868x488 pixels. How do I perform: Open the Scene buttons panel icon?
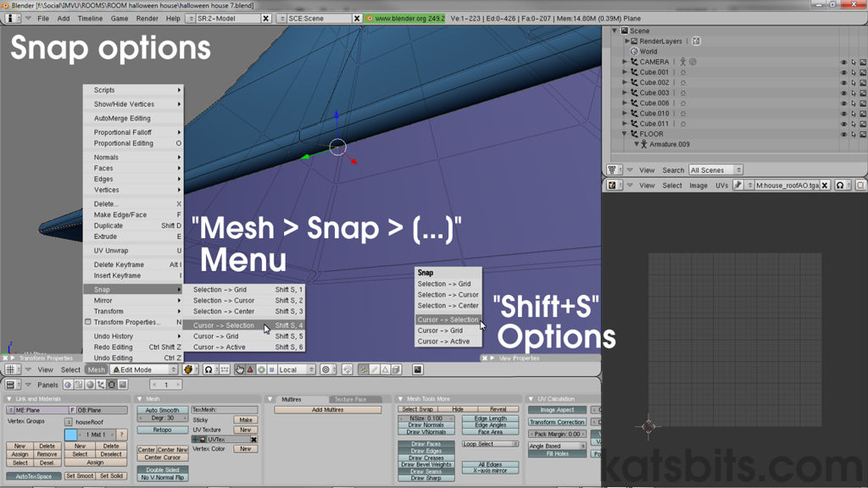coord(123,385)
